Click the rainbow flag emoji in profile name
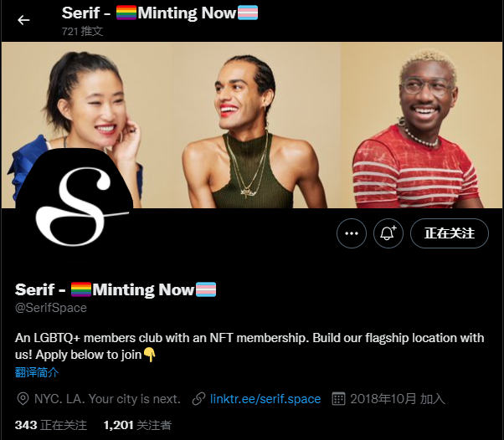Viewport: 504px width, 440px height. pos(81,289)
